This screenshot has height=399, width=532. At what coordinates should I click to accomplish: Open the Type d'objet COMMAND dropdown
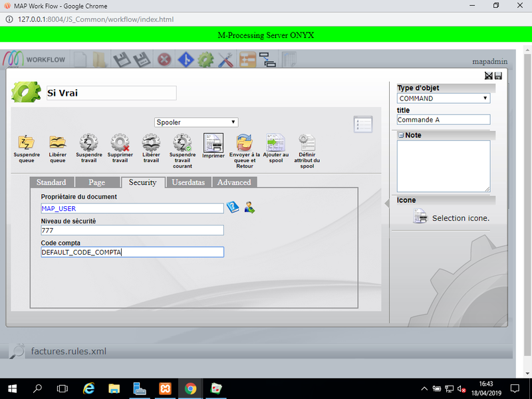tap(443, 98)
